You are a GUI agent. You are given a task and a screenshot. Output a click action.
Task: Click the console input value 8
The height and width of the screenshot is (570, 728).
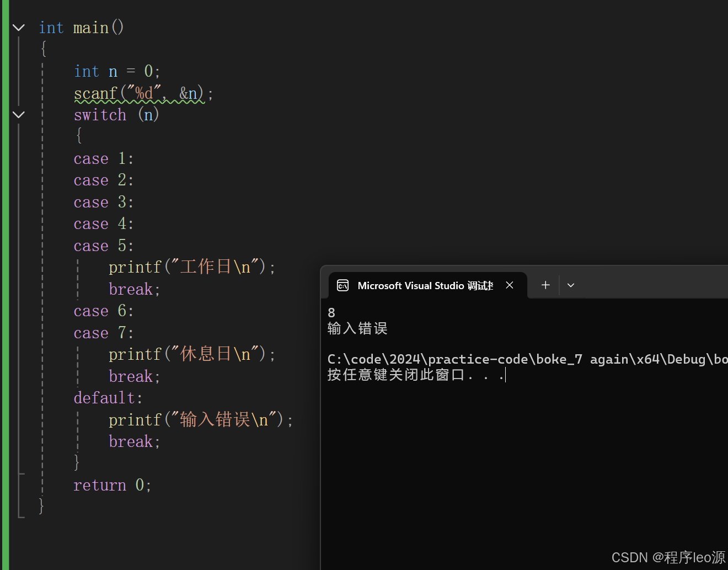331,313
